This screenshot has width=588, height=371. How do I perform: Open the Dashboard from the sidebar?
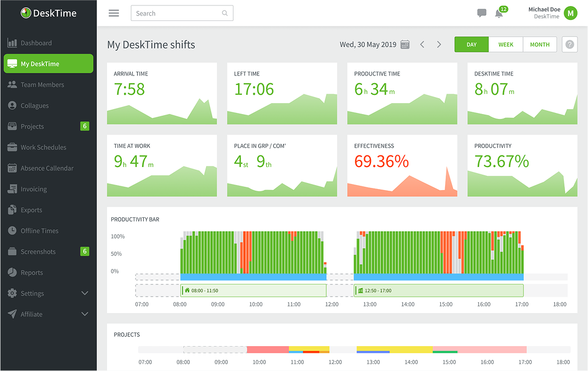[x=34, y=42]
